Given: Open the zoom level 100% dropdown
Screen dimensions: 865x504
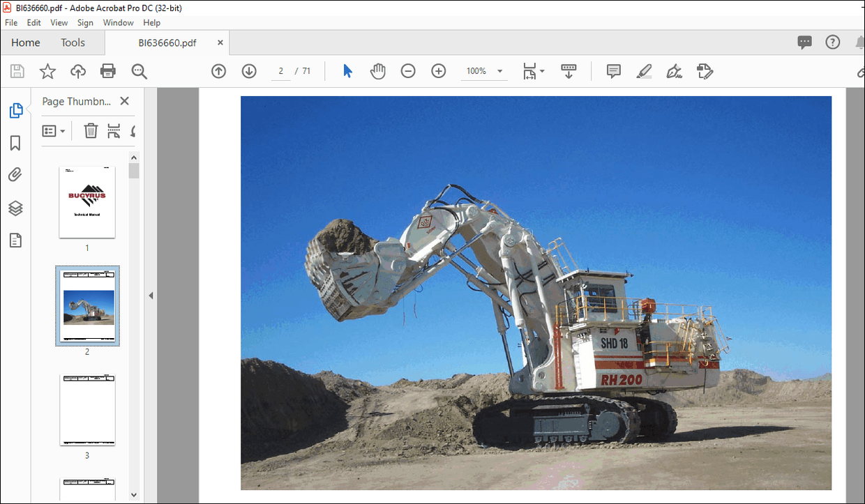Looking at the screenshot, I should click(484, 70).
